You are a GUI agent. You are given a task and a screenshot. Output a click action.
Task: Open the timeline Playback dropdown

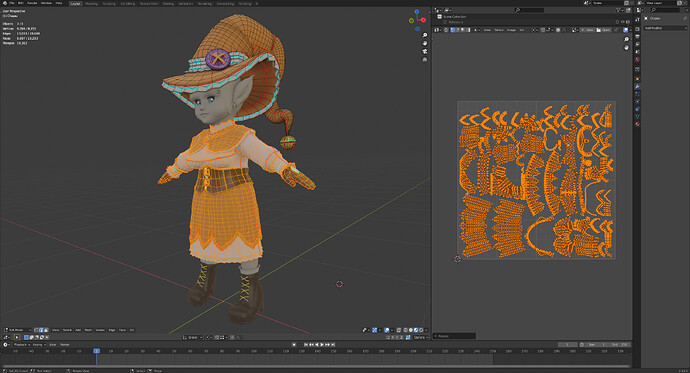[x=21, y=344]
